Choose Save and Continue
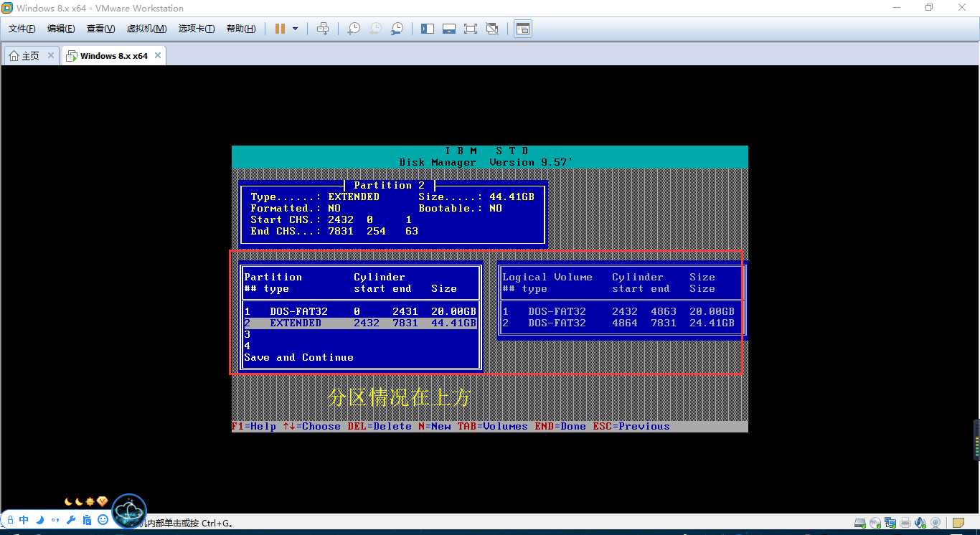Viewport: 980px width, 535px height. 298,357
